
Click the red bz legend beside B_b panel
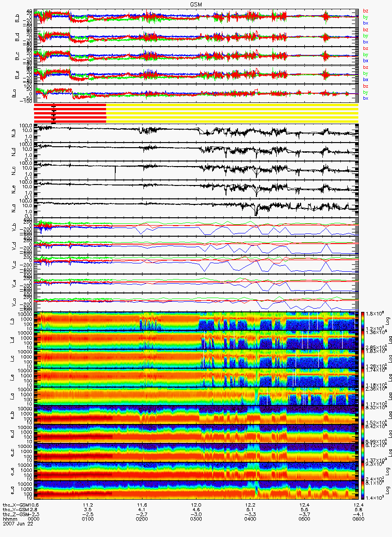(366, 11)
